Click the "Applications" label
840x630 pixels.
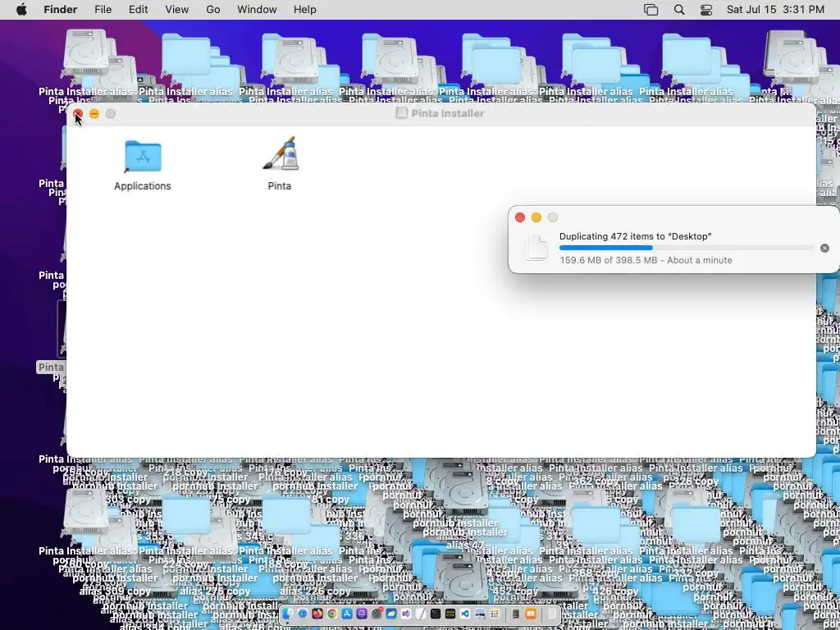tap(143, 186)
